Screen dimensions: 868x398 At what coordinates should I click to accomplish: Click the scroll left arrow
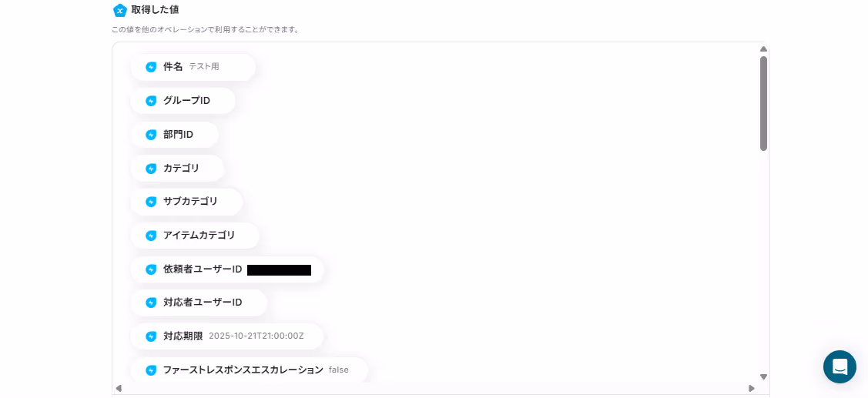point(119,389)
